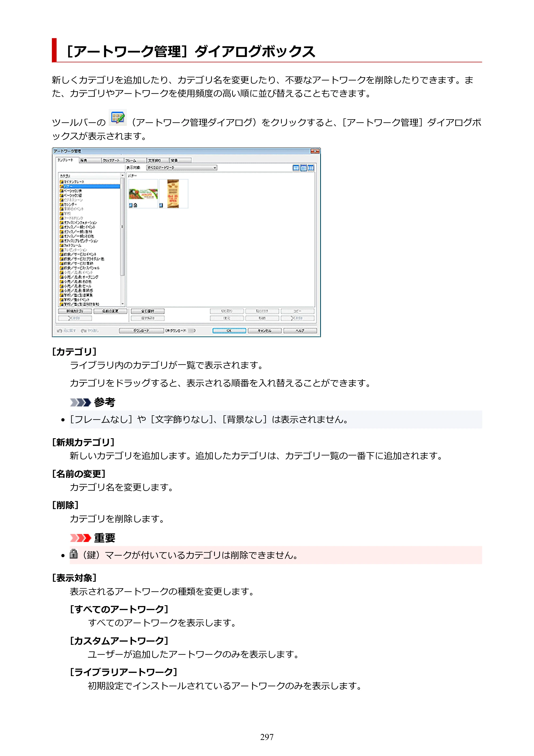
Task: Select the テンプレート tab
Action: coord(67,160)
